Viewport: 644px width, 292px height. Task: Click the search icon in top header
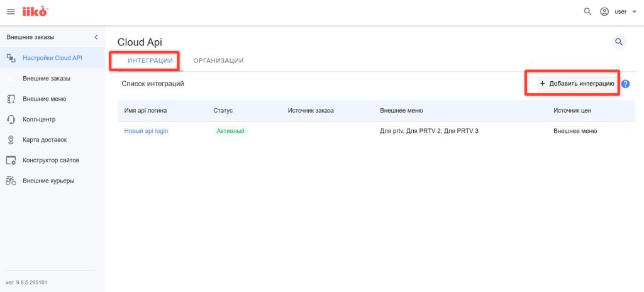(587, 11)
